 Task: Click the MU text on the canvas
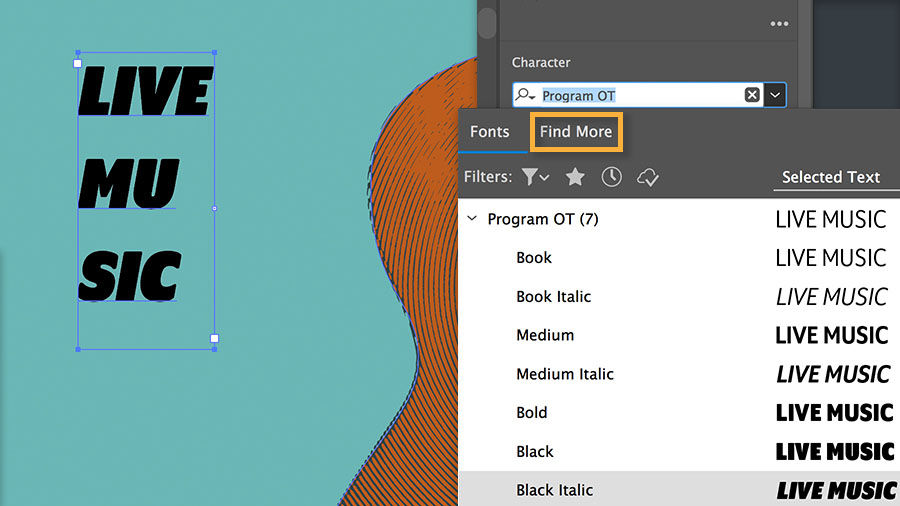[129, 184]
